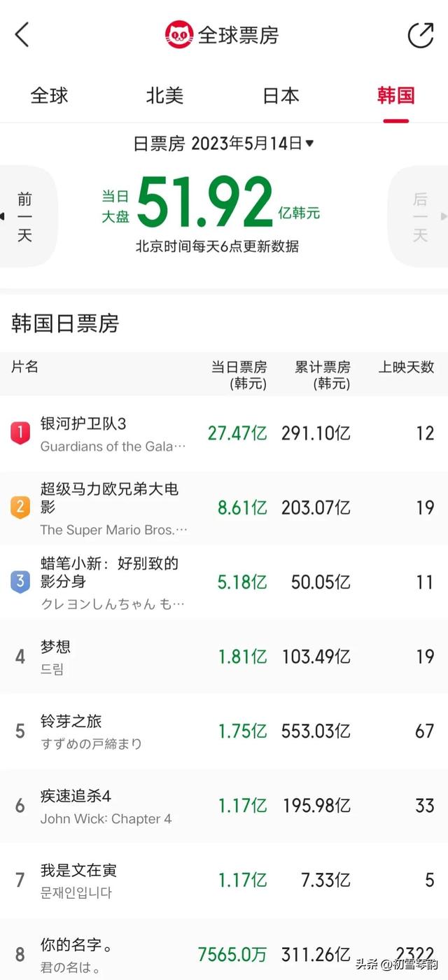448x980 pixels.
Task: Tap the 当日票房 column header
Action: 239,375
